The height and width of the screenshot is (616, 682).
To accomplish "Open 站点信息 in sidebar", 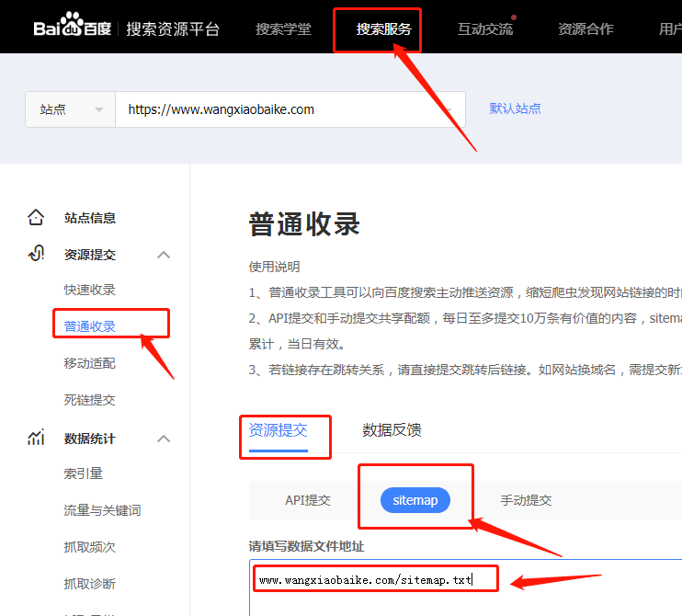I will coord(89,218).
